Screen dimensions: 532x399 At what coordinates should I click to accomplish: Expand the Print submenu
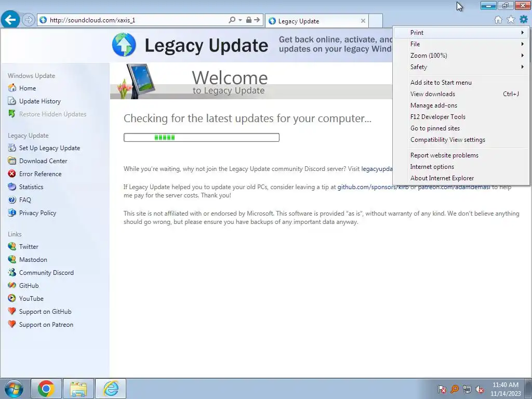461,33
